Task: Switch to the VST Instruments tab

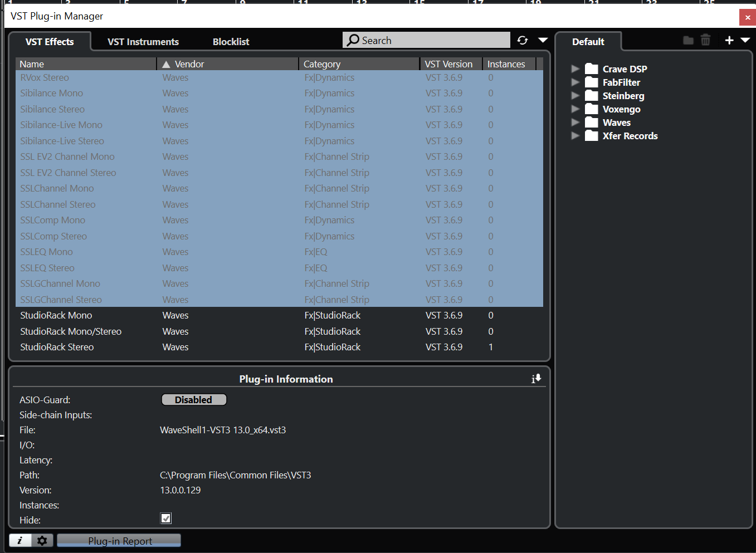Action: point(143,42)
